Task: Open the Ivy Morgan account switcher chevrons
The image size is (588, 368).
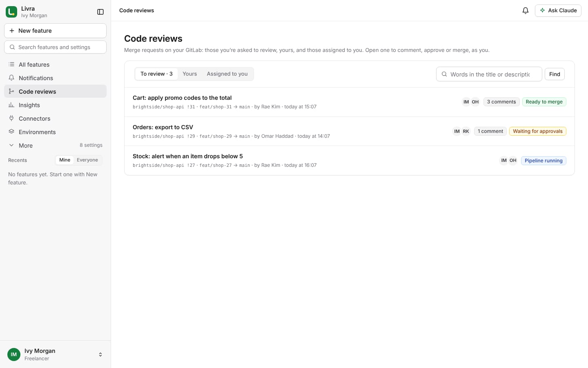Action: (x=100, y=355)
